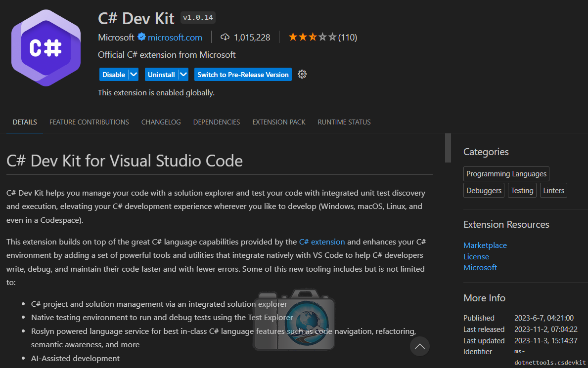Open the Changelog tab
The width and height of the screenshot is (588, 368).
pos(161,122)
